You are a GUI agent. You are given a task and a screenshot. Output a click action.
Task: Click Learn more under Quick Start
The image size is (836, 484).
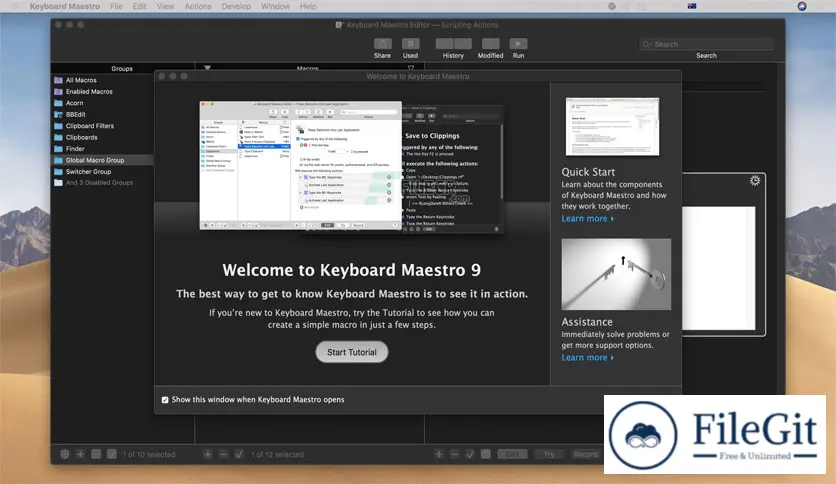pyautogui.click(x=588, y=219)
